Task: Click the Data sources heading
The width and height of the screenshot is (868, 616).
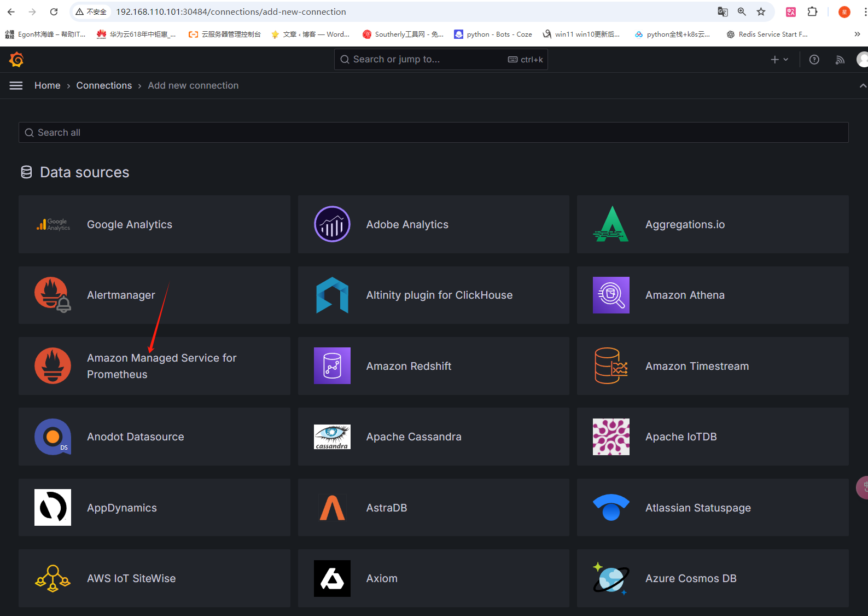Action: pyautogui.click(x=84, y=172)
